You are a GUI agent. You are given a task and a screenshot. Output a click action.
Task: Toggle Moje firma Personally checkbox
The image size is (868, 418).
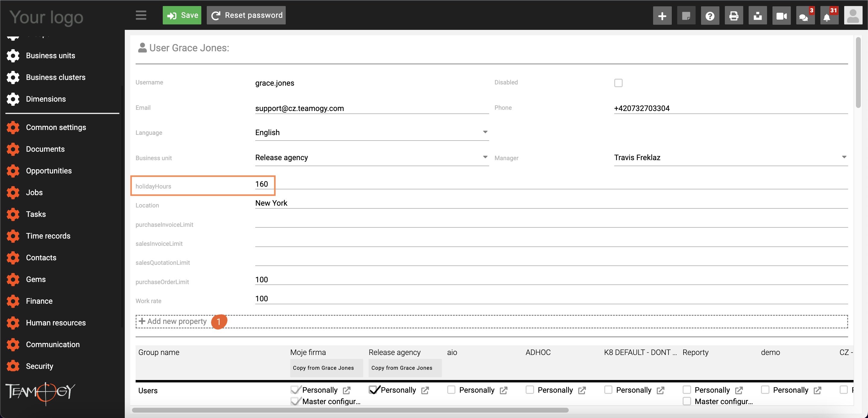point(294,390)
